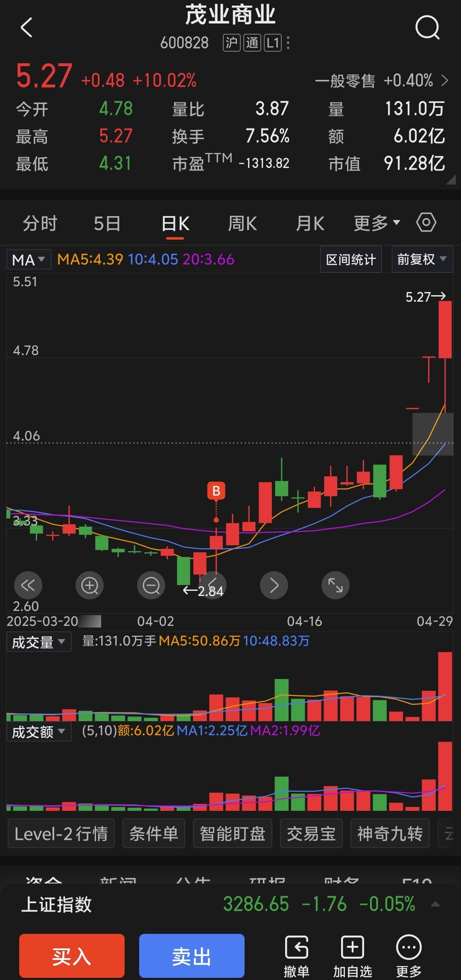The image size is (461, 980).
Task: Open Level-2 行情 tool
Action: tap(61, 833)
